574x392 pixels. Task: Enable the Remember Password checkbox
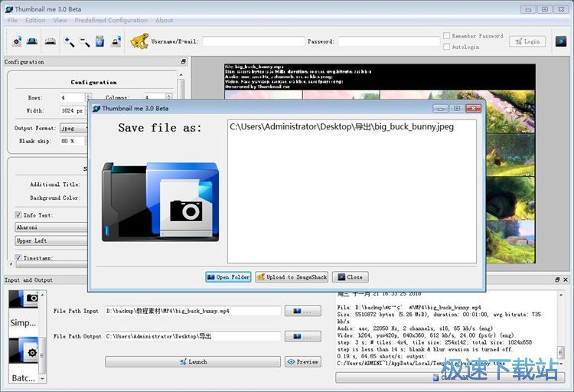447,36
